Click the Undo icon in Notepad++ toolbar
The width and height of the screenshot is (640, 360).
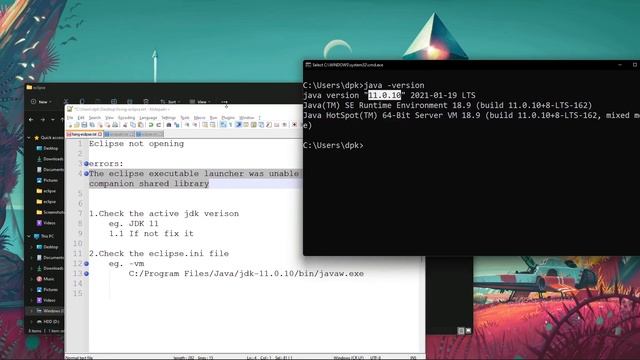click(x=151, y=125)
